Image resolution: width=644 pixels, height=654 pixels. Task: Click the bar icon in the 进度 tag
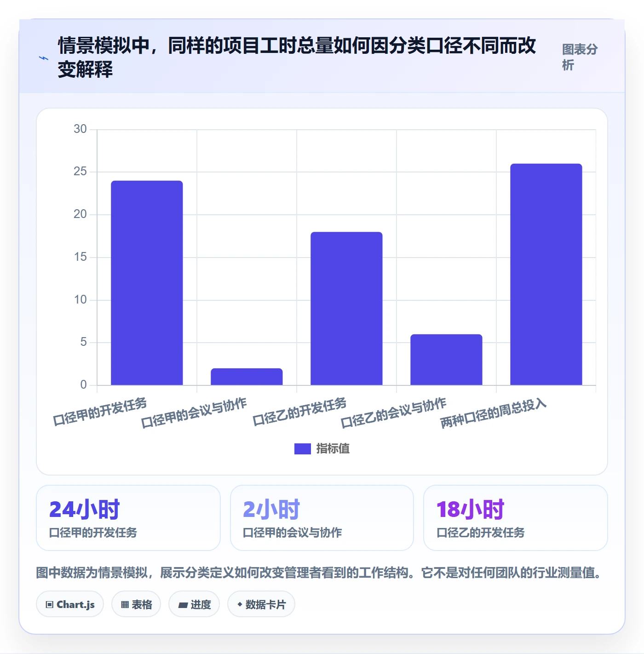pyautogui.click(x=183, y=605)
